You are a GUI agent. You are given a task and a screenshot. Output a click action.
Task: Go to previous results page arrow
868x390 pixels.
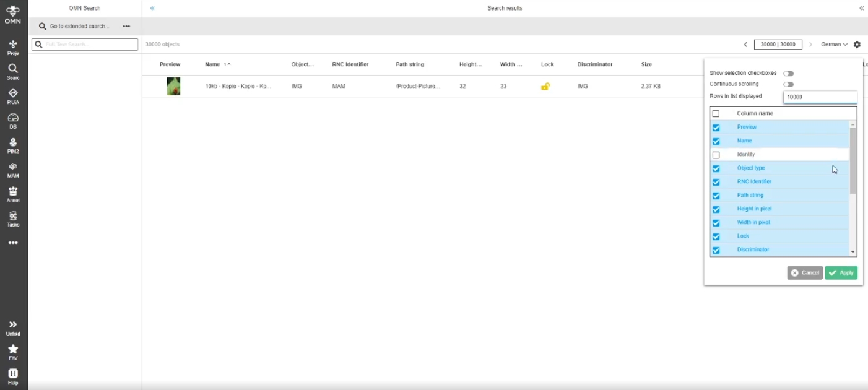point(745,45)
